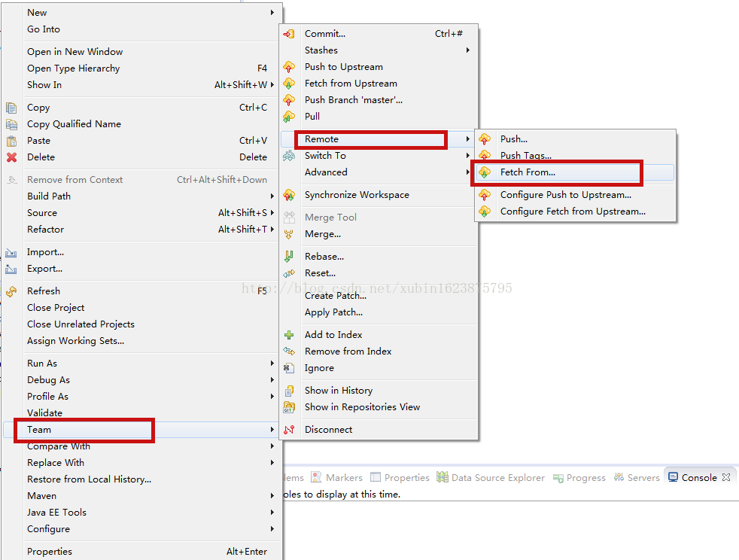Click the Paste clipboard icon
The height and width of the screenshot is (560, 739).
click(x=11, y=141)
